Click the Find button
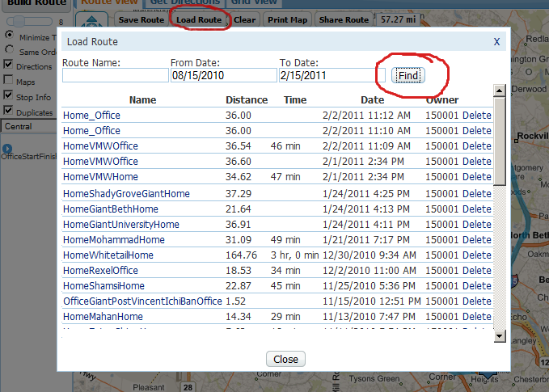 pos(408,75)
